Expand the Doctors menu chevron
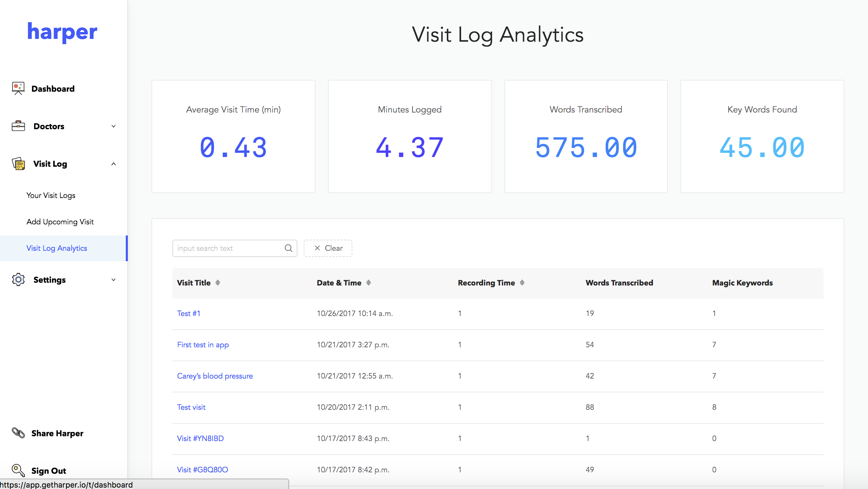 pyautogui.click(x=113, y=126)
